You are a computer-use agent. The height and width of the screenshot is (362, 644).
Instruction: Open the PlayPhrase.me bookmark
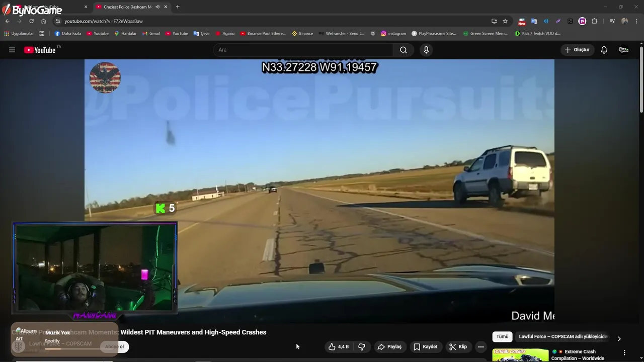coord(434,34)
